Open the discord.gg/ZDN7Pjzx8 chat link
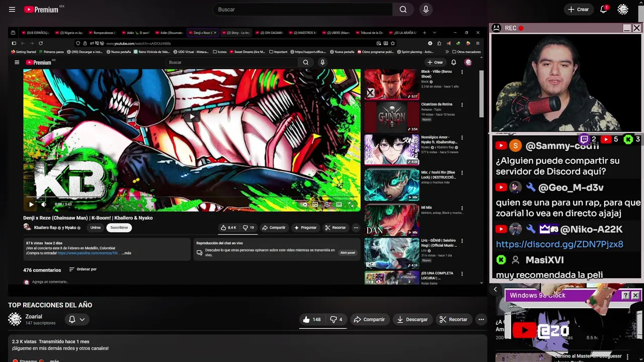Image resolution: width=644 pixels, height=362 pixels. click(559, 244)
